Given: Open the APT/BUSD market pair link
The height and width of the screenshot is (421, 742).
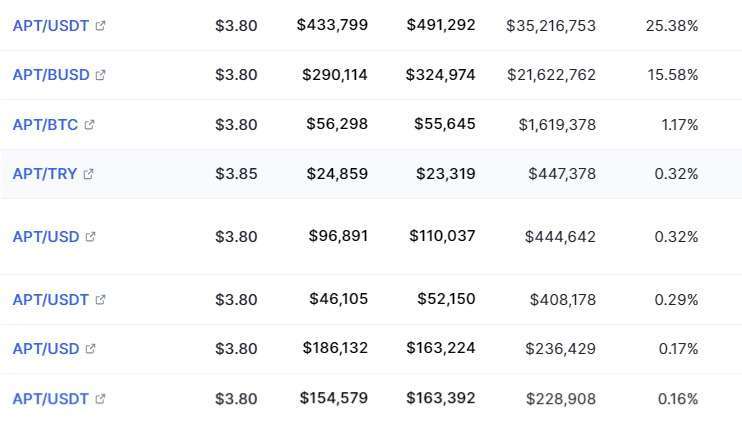Looking at the screenshot, I should (x=51, y=75).
